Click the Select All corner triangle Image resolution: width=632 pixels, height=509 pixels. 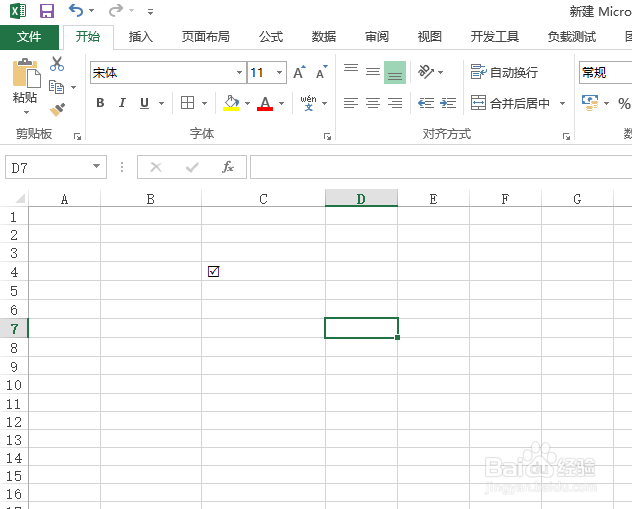click(20, 198)
